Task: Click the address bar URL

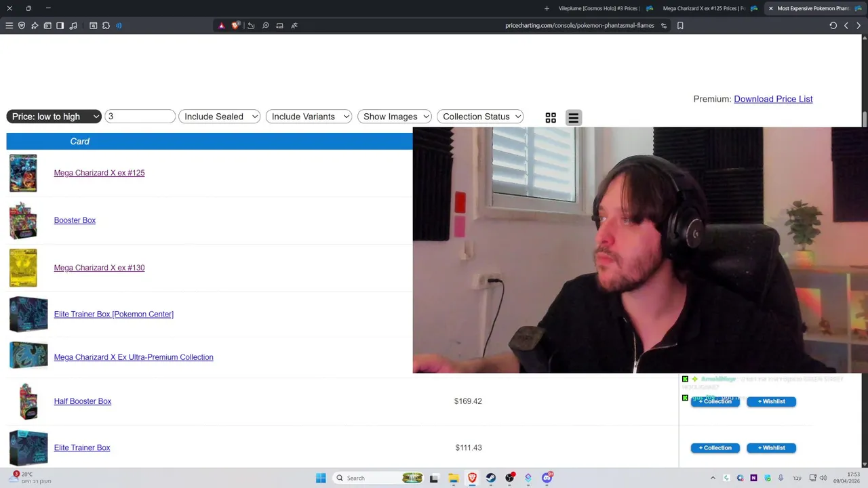Action: (x=580, y=26)
